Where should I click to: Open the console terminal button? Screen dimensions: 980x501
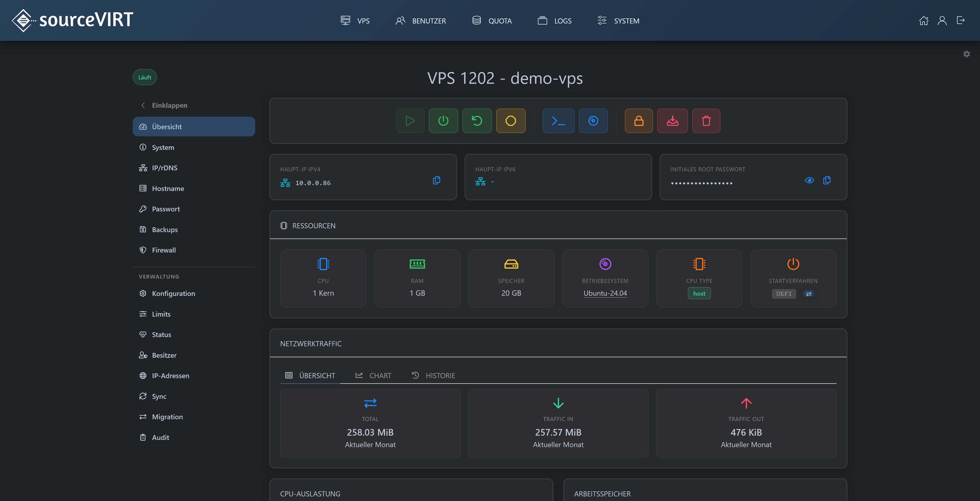(558, 121)
